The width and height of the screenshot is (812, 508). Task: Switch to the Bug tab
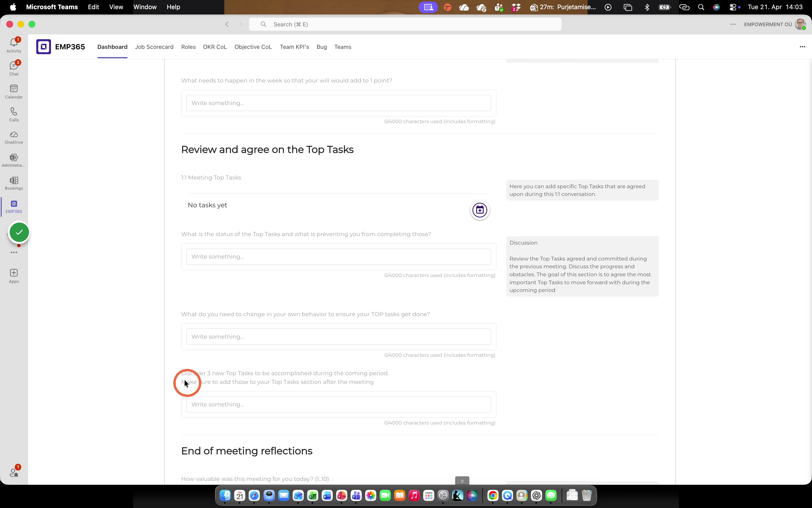[321, 47]
